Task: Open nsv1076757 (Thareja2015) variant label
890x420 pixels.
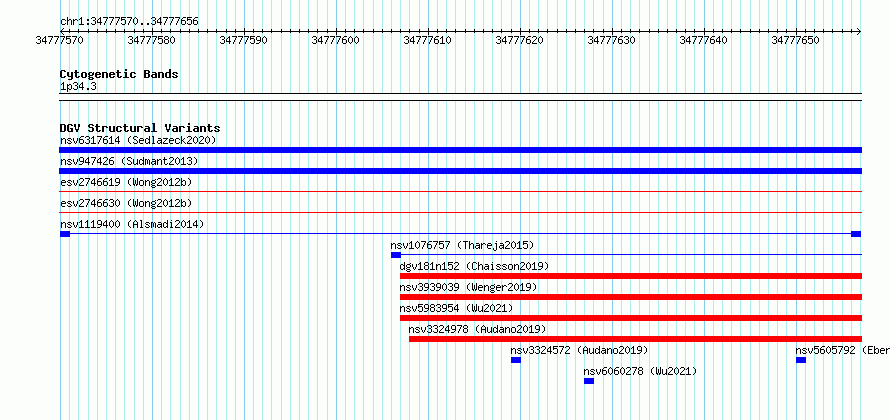Action: click(x=462, y=245)
